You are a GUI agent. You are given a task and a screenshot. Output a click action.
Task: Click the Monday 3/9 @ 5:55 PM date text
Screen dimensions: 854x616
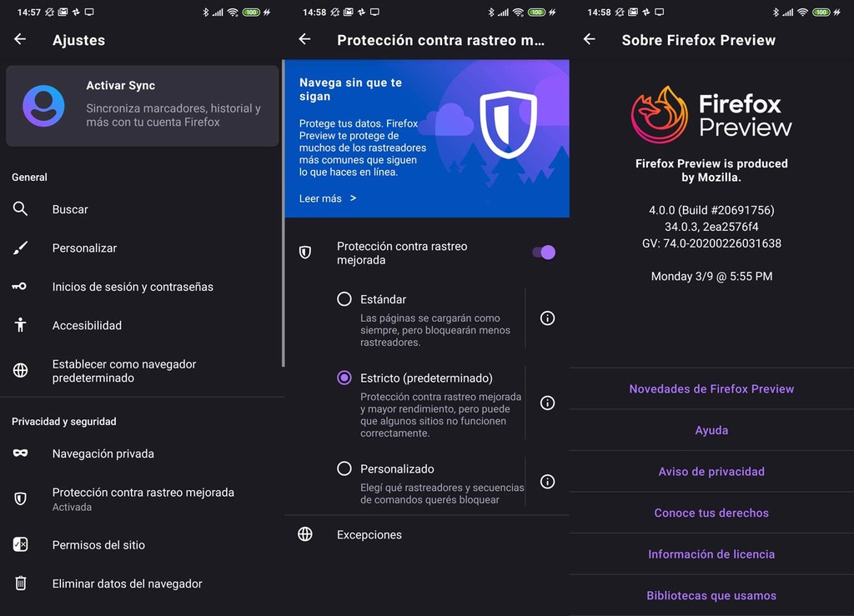pos(711,276)
